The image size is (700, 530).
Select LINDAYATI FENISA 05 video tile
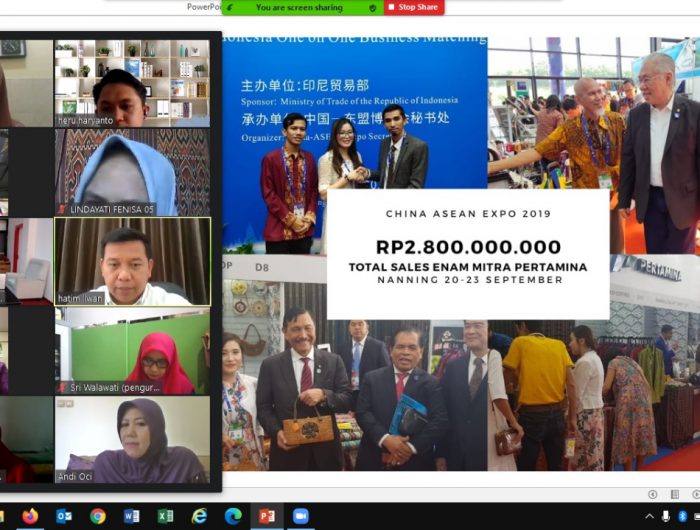tap(132, 172)
